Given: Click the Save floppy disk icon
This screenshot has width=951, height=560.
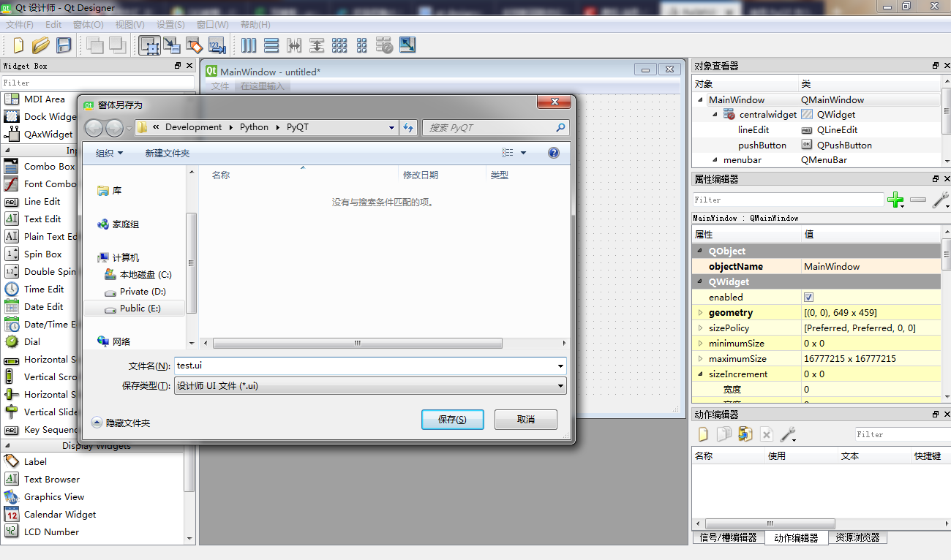Looking at the screenshot, I should click(x=64, y=45).
